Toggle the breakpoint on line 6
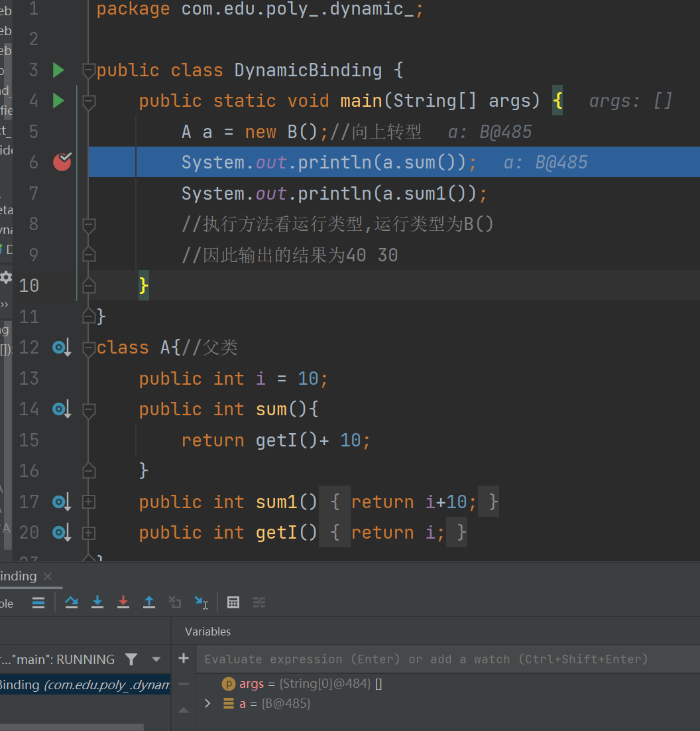This screenshot has height=731, width=700. [x=62, y=162]
